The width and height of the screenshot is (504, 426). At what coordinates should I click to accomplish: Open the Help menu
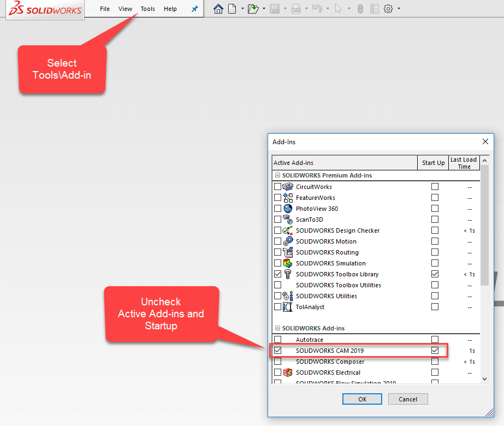(170, 9)
